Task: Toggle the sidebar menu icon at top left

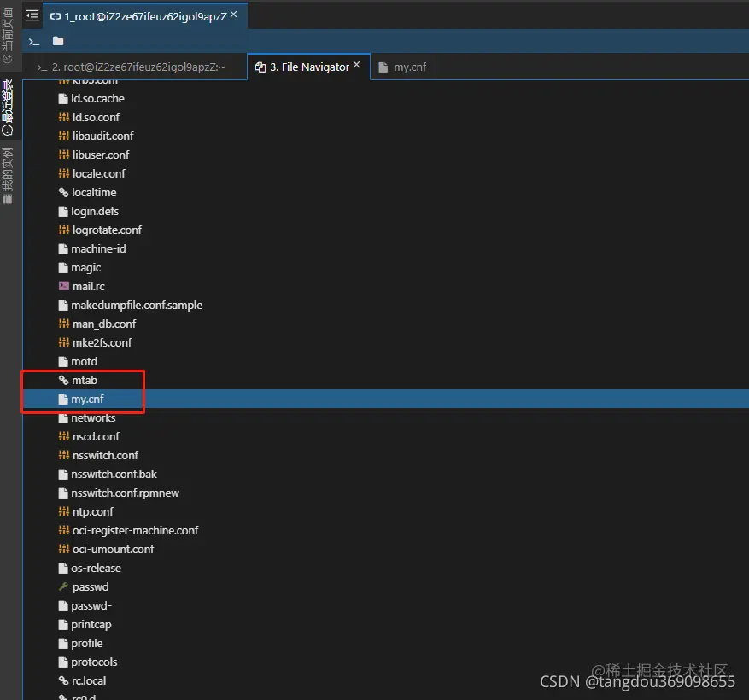Action: (32, 15)
